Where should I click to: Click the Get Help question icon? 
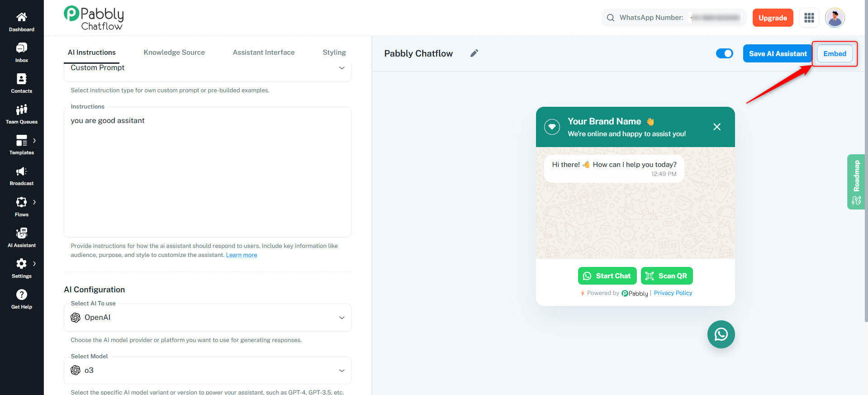pyautogui.click(x=22, y=295)
